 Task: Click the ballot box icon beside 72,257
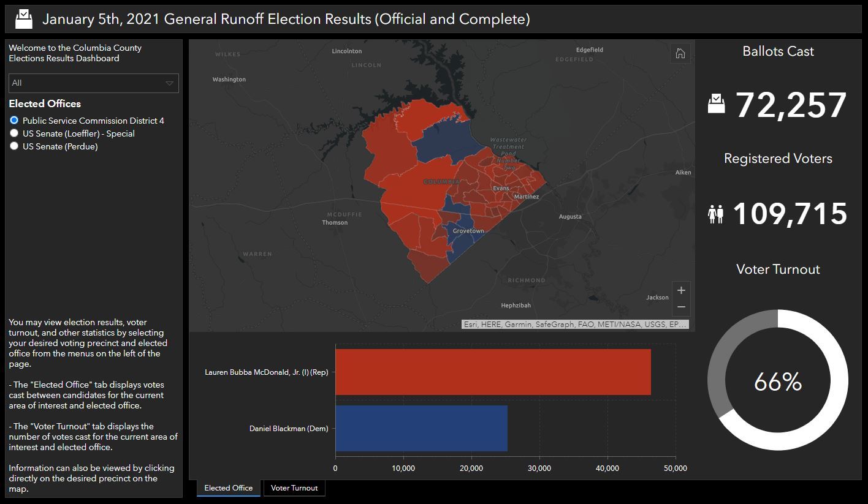click(716, 103)
